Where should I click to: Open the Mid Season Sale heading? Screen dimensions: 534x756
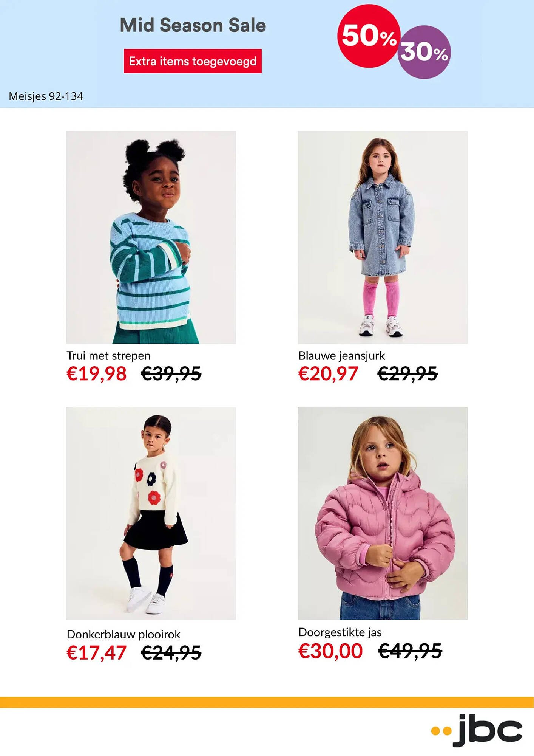[193, 25]
